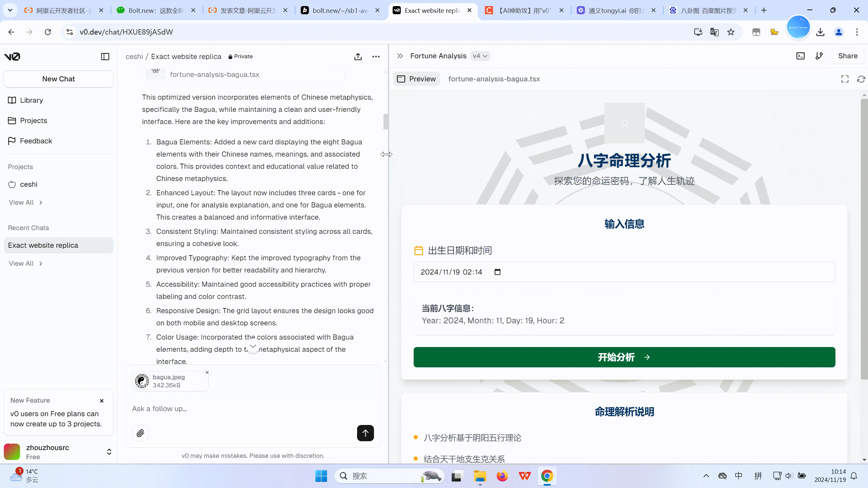Image resolution: width=868 pixels, height=488 pixels.
Task: Expand the zhouzhousrc account switcher
Action: (109, 452)
